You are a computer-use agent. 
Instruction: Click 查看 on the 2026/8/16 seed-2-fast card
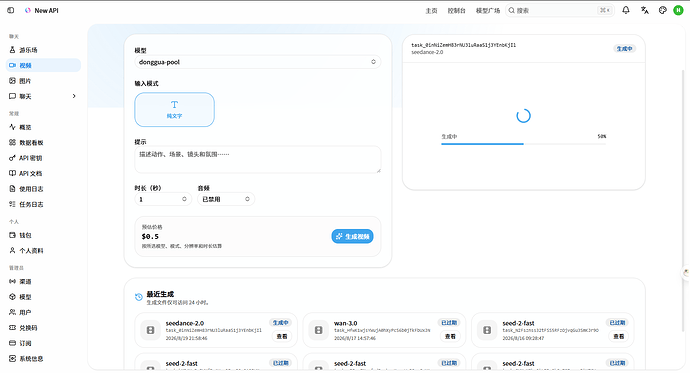point(619,336)
